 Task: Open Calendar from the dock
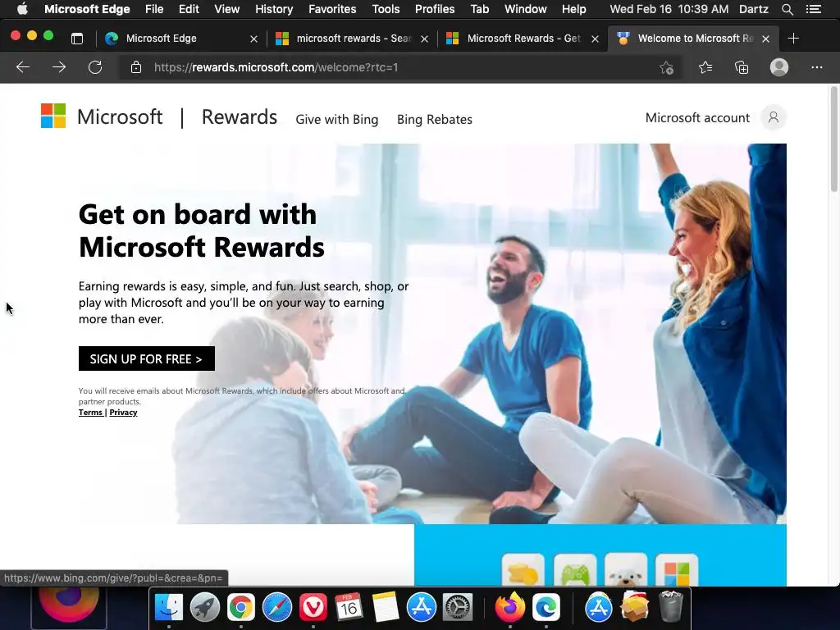349,607
